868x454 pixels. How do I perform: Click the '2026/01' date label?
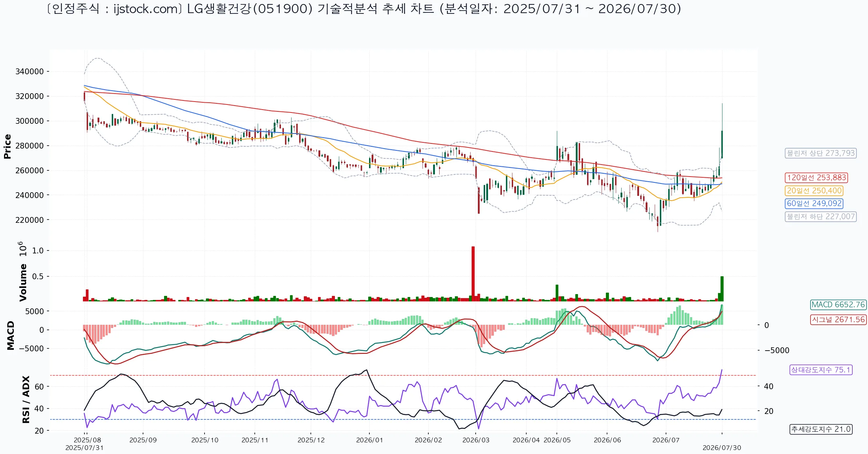click(x=370, y=440)
